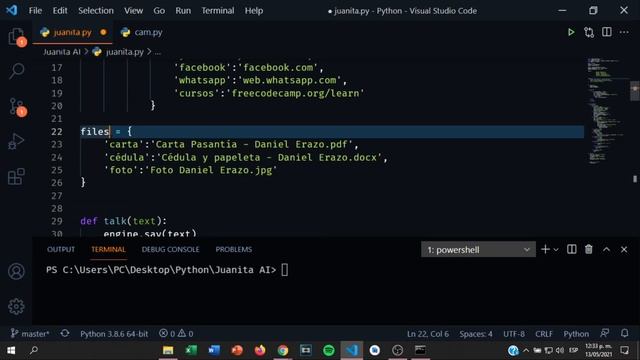Click Ln 22, Col 6 indicator
Screen dimensions: 640x360
428,333
